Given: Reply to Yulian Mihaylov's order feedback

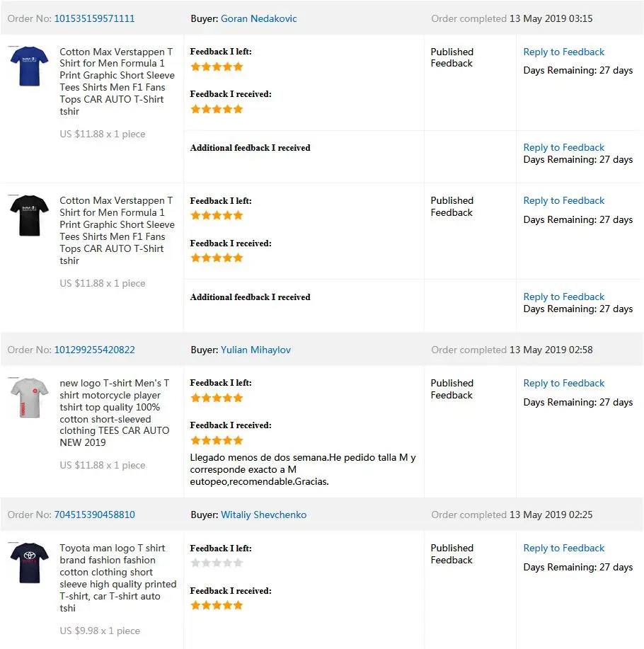Looking at the screenshot, I should 563,383.
